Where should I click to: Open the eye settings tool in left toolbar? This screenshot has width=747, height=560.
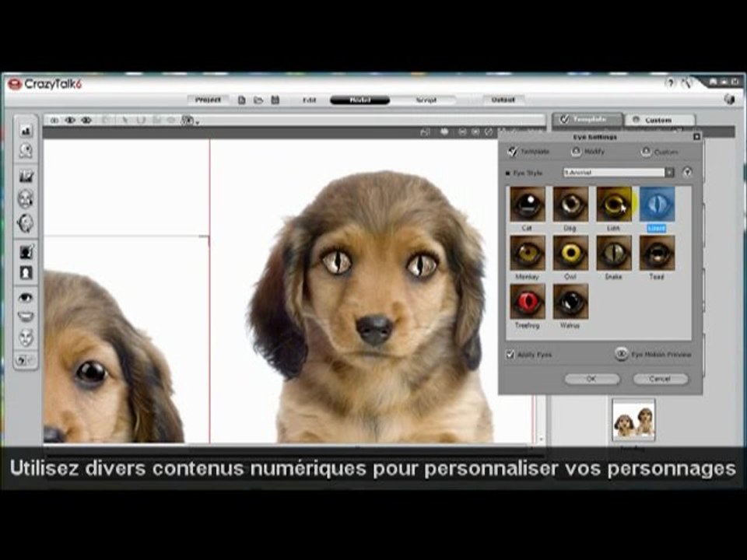(26, 298)
